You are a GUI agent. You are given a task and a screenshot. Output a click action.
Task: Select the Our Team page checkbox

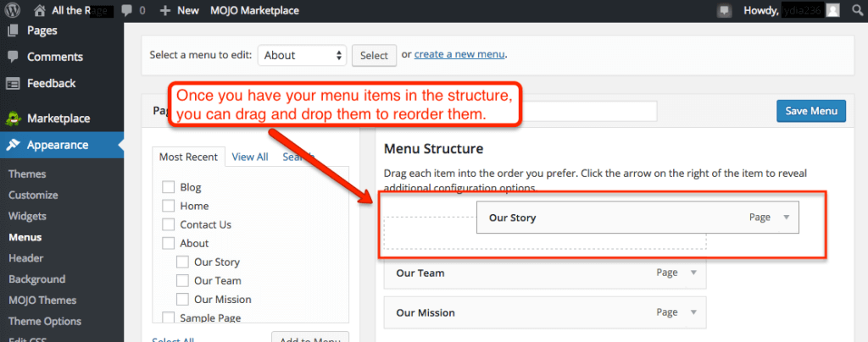pos(183,281)
